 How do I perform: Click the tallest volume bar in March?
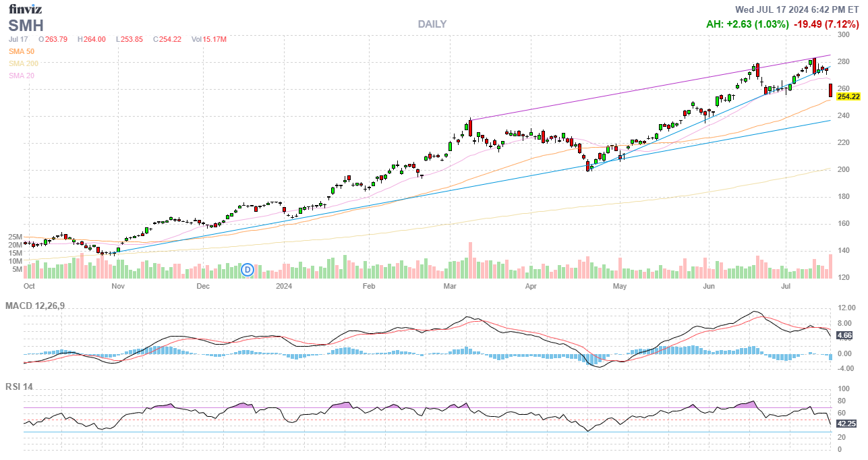click(x=470, y=260)
